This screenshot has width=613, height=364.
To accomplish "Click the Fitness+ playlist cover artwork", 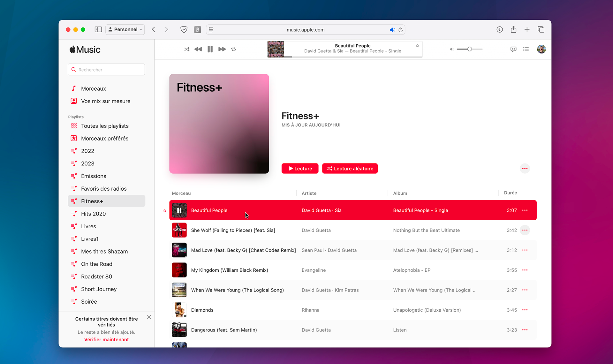I will point(219,124).
